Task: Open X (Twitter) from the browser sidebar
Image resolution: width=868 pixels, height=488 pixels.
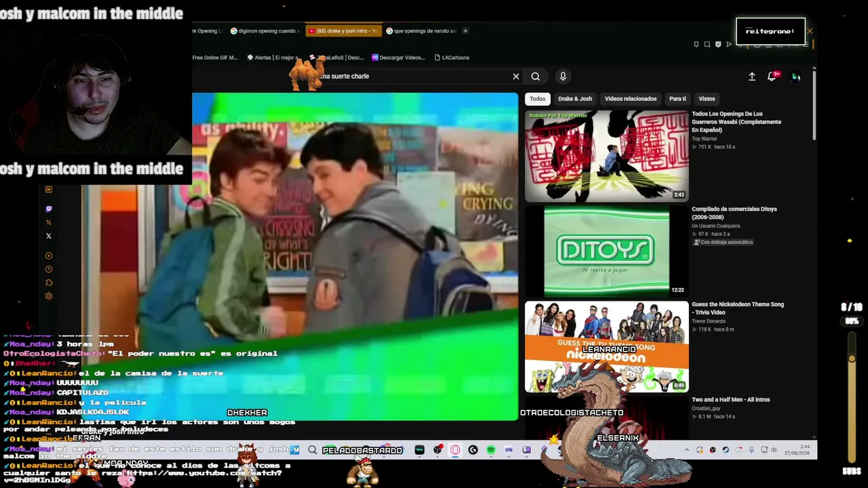Action: 48,236
